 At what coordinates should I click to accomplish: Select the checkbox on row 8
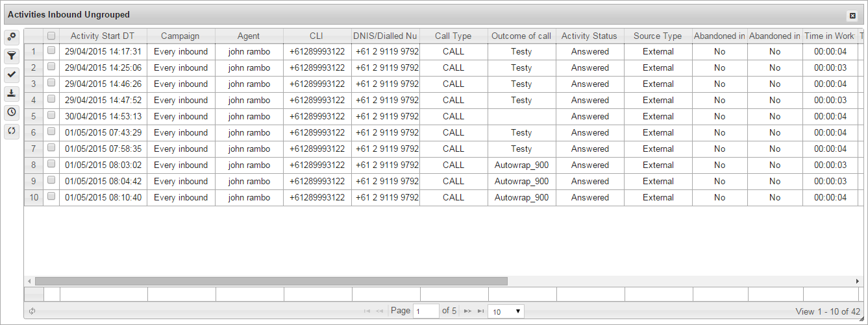point(51,164)
